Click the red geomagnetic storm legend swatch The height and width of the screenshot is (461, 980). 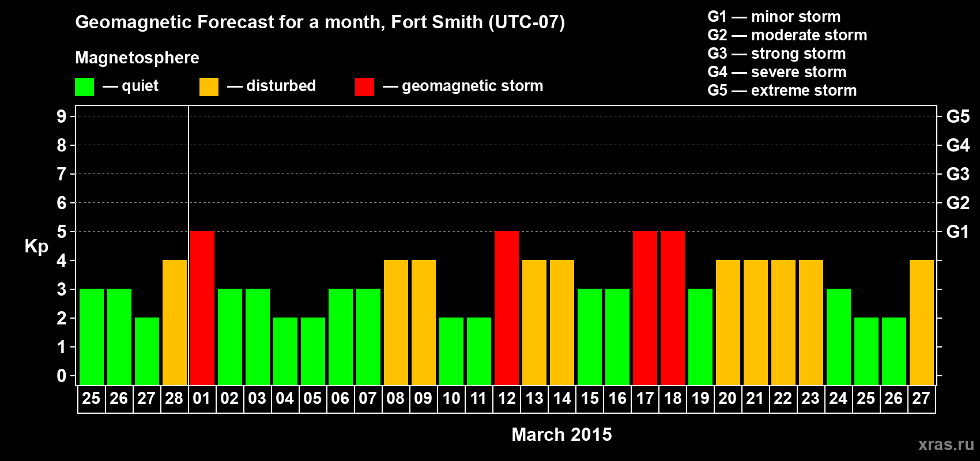click(364, 87)
